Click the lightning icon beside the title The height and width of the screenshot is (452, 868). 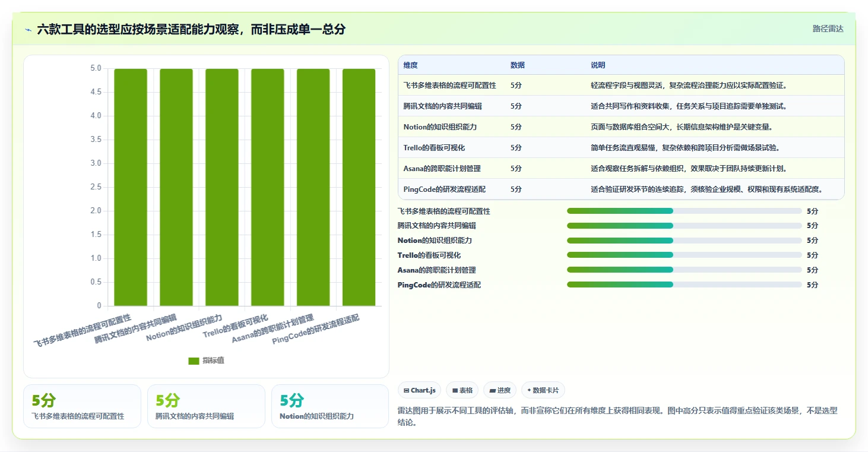pyautogui.click(x=28, y=29)
